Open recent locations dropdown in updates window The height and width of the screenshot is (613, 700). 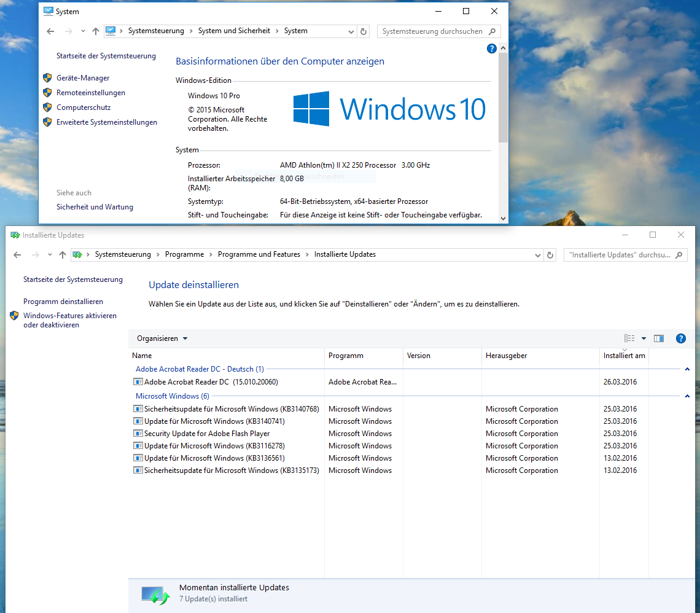click(x=50, y=255)
